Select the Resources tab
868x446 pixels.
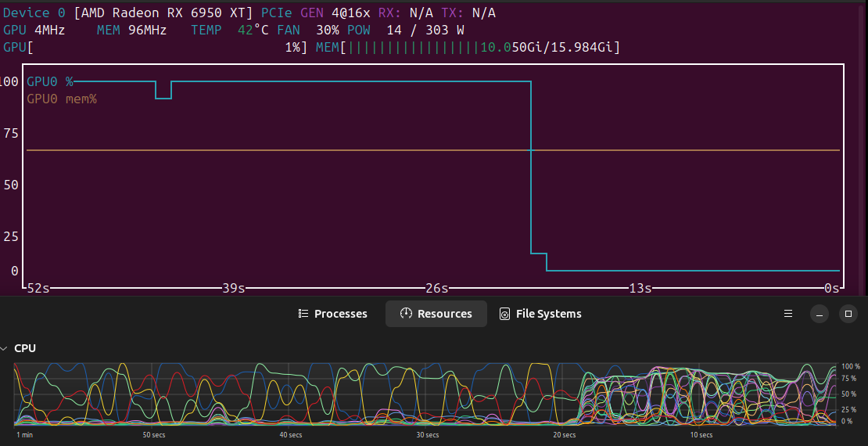(x=436, y=314)
